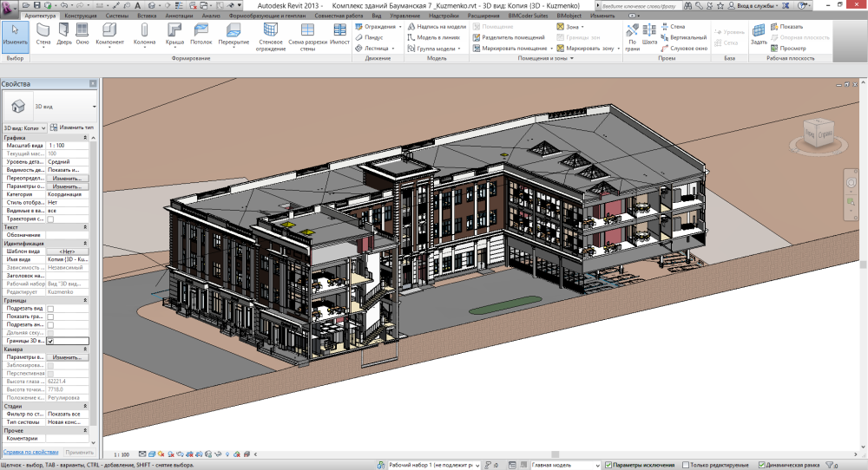Toggle 'Параметры исключения' in status bar
Viewport: 868px width, 470px height.
608,465
